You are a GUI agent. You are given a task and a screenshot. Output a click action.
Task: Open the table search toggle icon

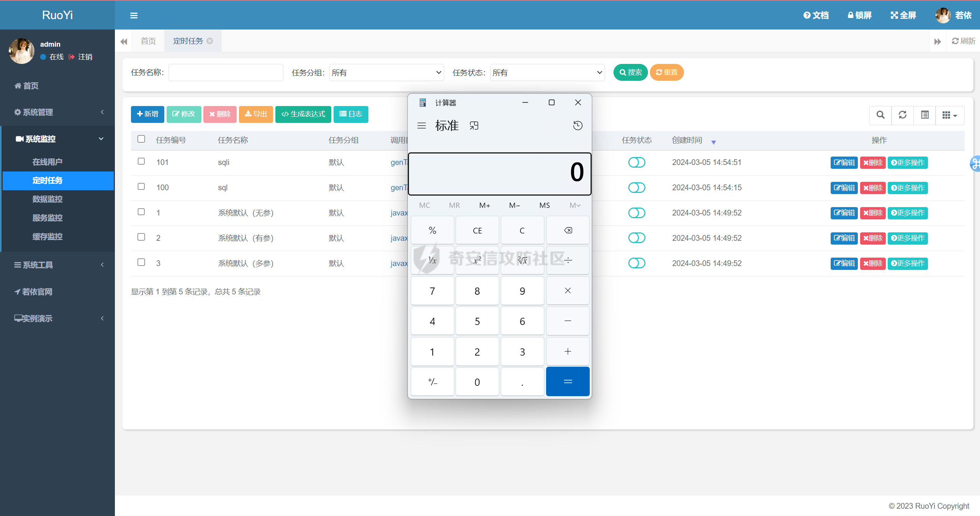880,115
